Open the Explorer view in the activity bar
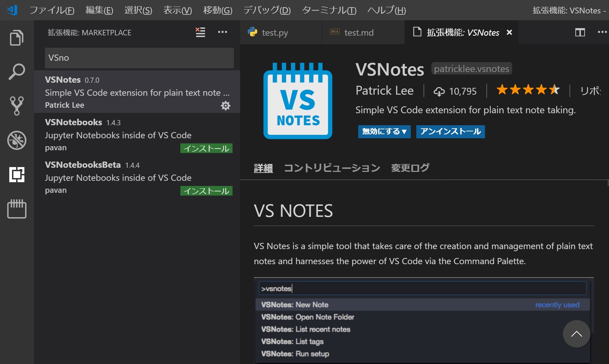This screenshot has height=364, width=609. point(16,37)
